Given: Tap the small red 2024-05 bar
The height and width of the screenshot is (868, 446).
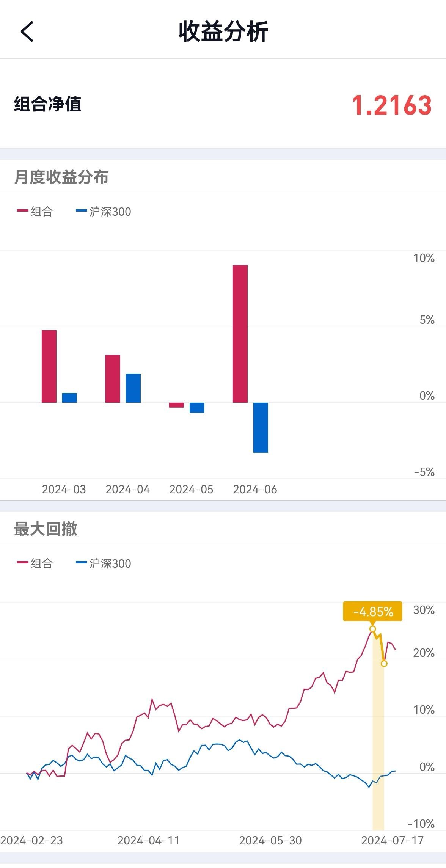Looking at the screenshot, I should [176, 405].
